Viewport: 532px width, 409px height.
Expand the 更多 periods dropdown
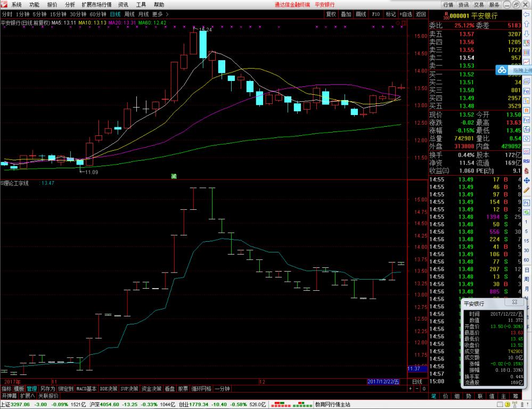tap(160, 14)
